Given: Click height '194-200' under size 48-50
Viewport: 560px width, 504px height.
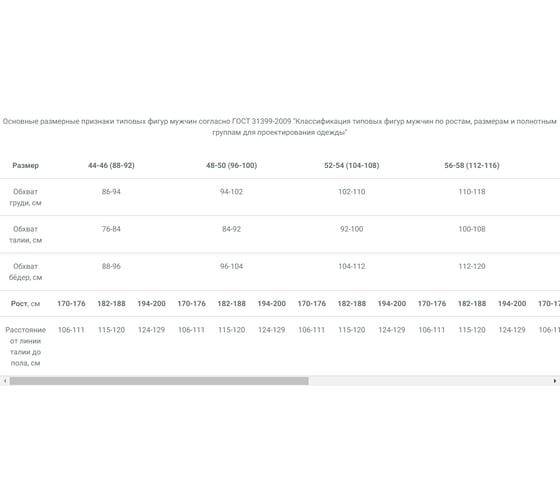Looking at the screenshot, I should pyautogui.click(x=271, y=304).
